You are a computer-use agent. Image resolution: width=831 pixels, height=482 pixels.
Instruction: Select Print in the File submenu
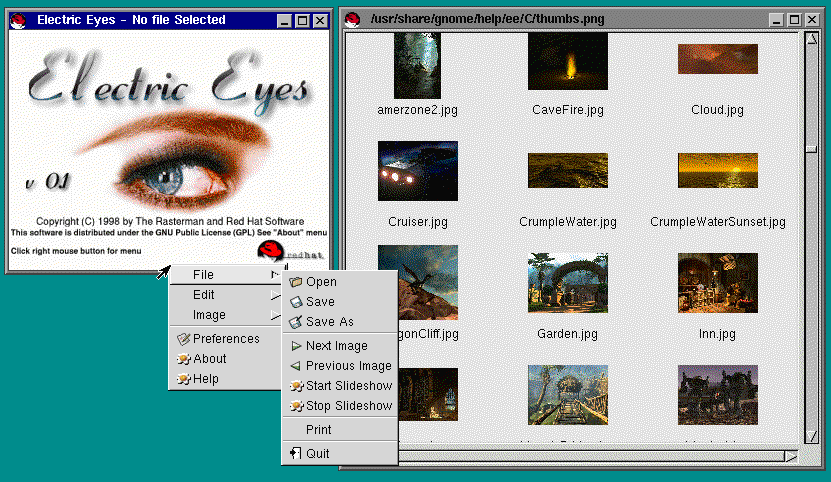[340, 430]
